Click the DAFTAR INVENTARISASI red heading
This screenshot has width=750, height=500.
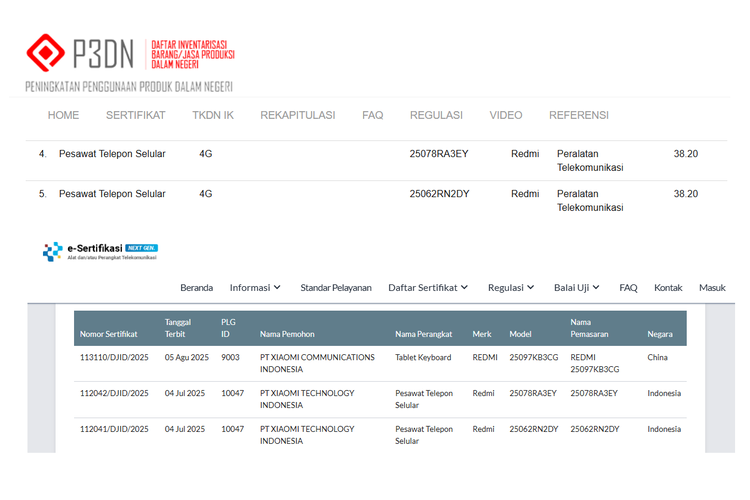click(193, 54)
